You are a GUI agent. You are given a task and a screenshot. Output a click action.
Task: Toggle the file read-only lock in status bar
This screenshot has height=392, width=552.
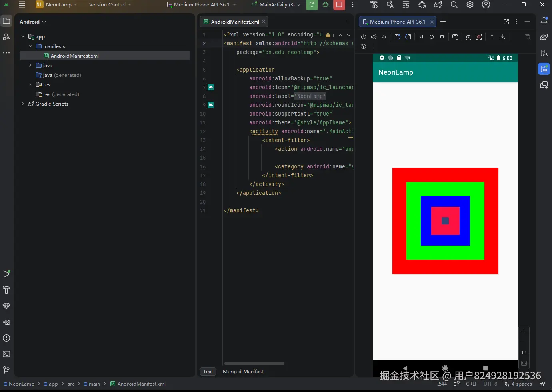click(x=542, y=384)
